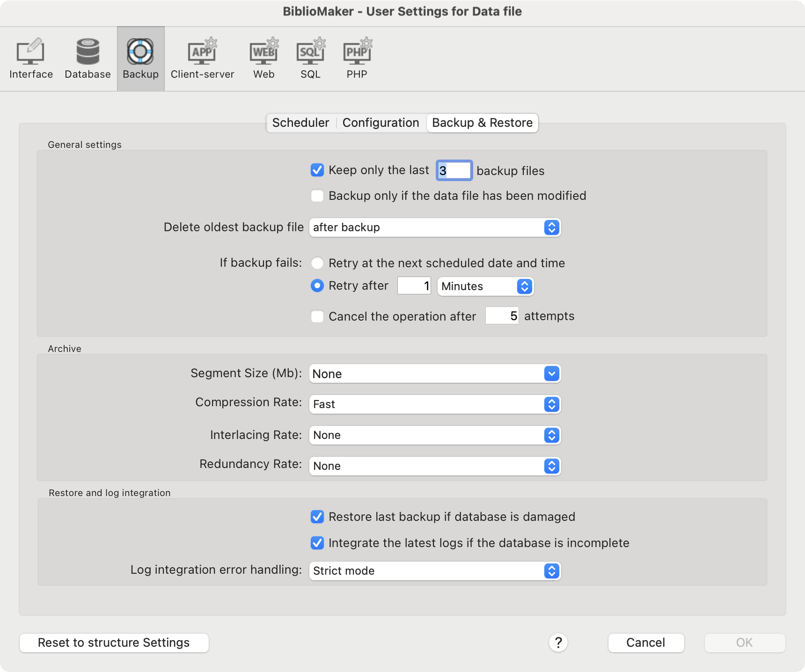This screenshot has width=805, height=672.
Task: Enable Backup only if data file modified
Action: coord(317,196)
